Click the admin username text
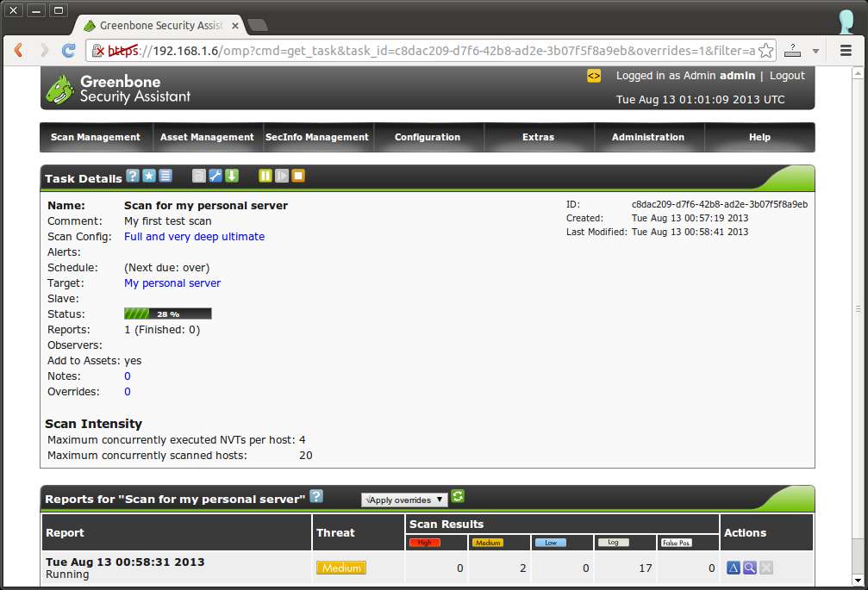The image size is (868, 590). [737, 76]
